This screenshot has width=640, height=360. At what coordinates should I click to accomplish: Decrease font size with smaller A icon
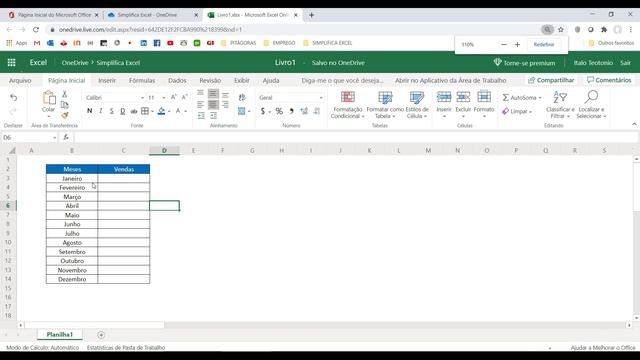pos(184,97)
